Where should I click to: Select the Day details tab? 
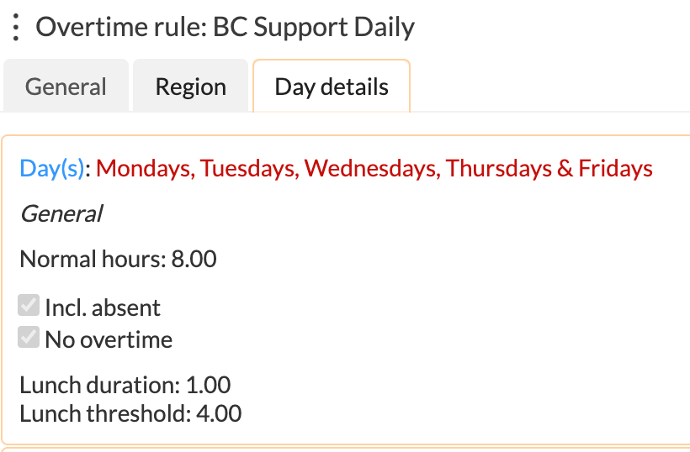[x=331, y=87]
